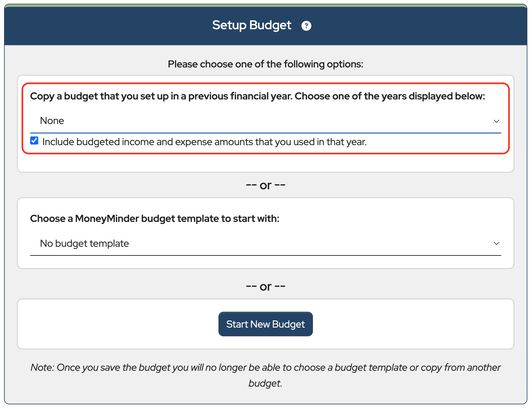Click empty space left of Start New Budget

[118, 324]
